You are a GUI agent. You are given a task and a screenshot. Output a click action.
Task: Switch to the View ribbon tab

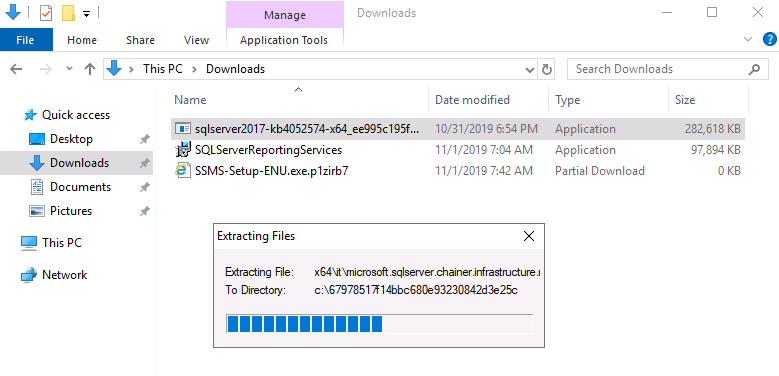(196, 40)
